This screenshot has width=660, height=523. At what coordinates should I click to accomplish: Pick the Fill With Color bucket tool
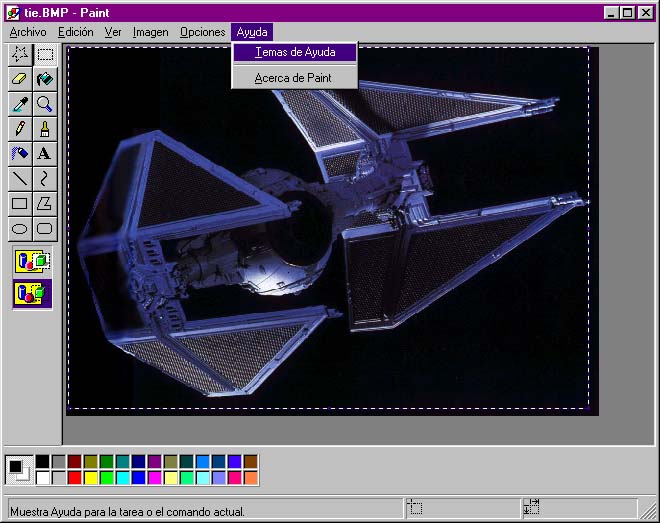[x=45, y=79]
